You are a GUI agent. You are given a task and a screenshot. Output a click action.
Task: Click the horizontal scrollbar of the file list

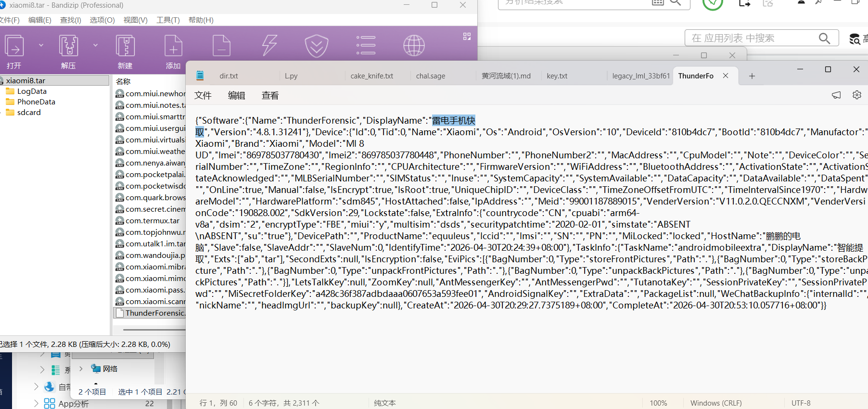(154, 330)
